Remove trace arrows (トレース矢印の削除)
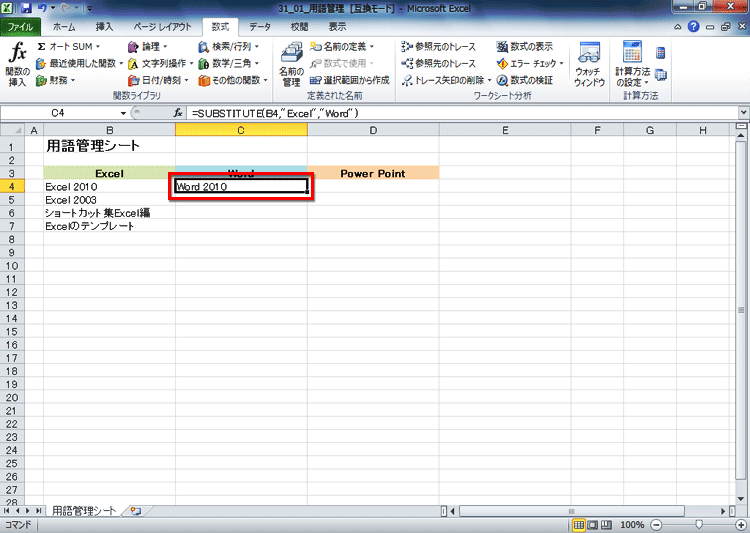 [443, 80]
